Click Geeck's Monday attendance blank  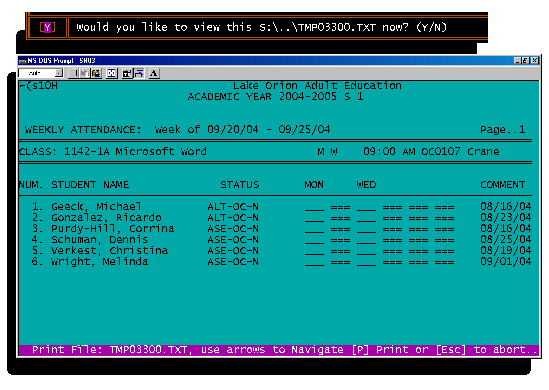click(314, 208)
